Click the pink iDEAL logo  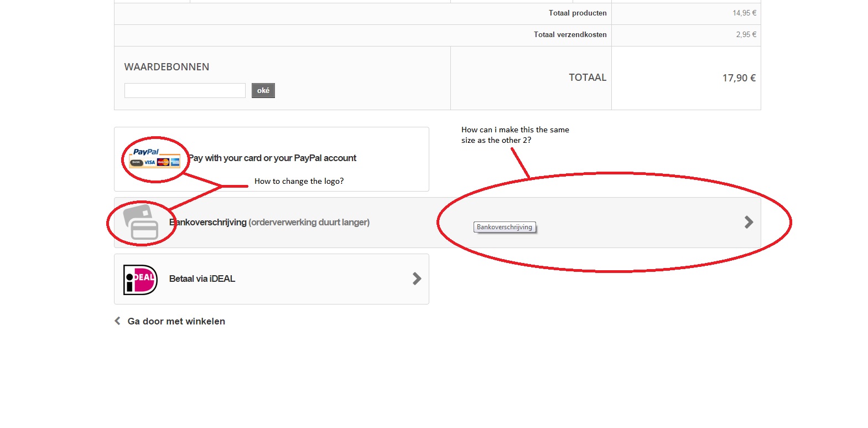[141, 280]
